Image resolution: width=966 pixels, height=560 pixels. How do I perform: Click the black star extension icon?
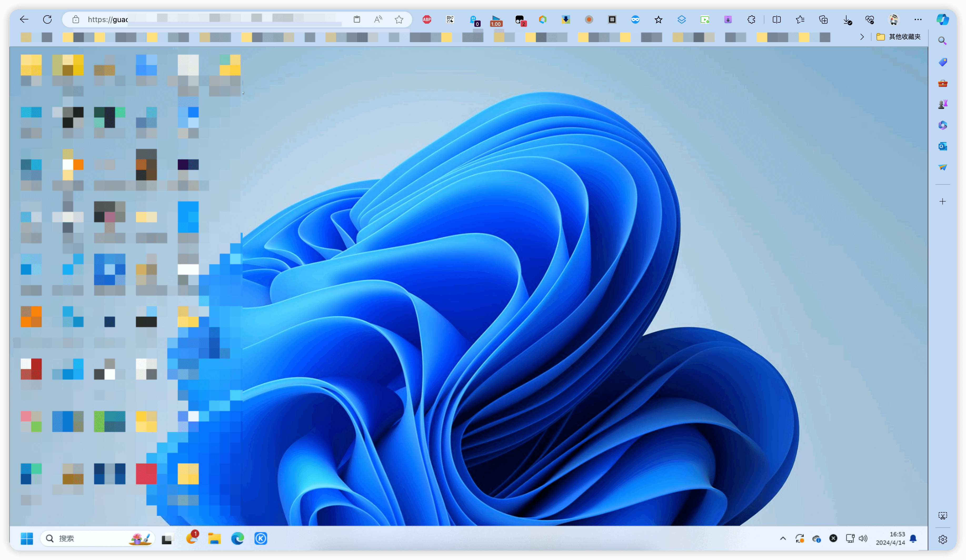tap(658, 19)
